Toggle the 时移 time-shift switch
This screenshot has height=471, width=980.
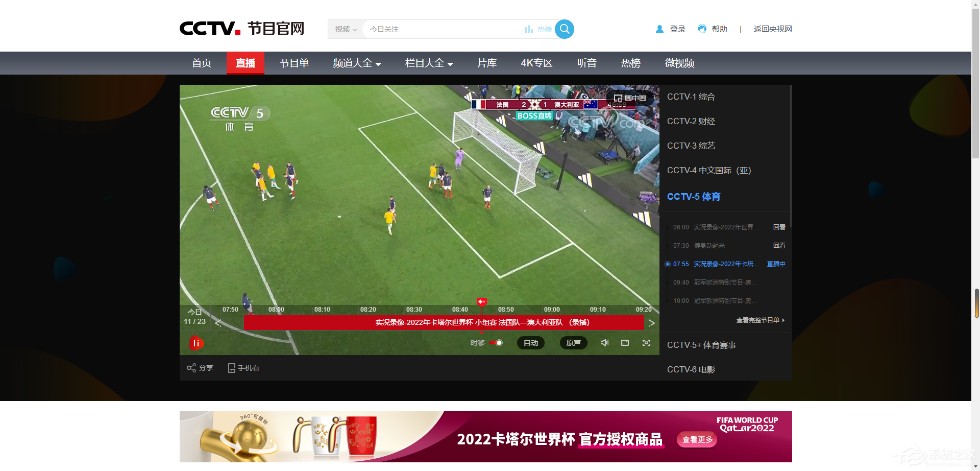click(x=496, y=343)
